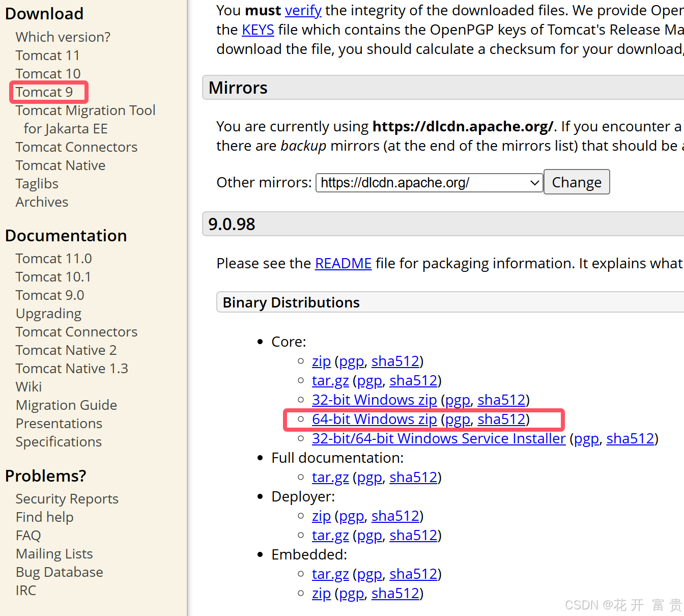Follow the verify link in intro text
684x616 pixels.
click(303, 10)
